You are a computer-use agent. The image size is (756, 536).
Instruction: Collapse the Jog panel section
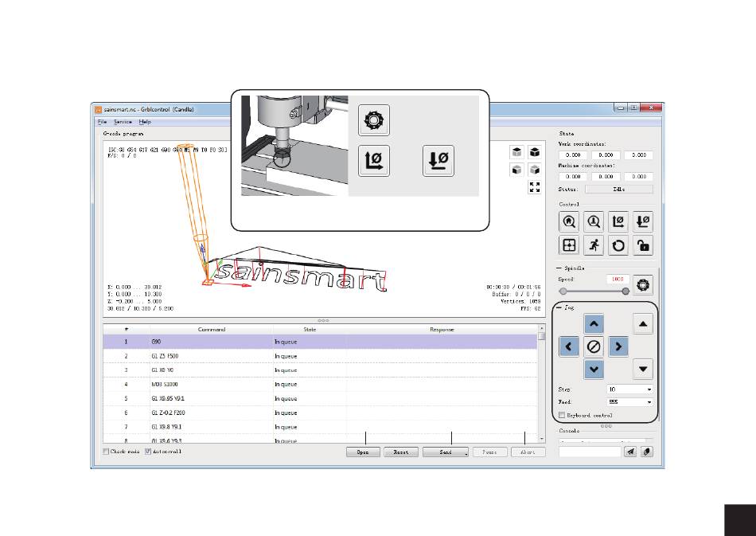(559, 307)
